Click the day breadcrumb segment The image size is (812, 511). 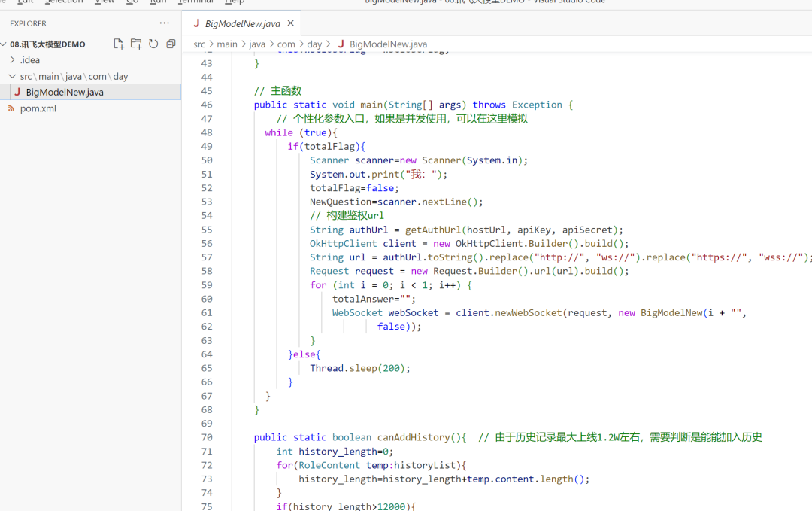coord(314,44)
